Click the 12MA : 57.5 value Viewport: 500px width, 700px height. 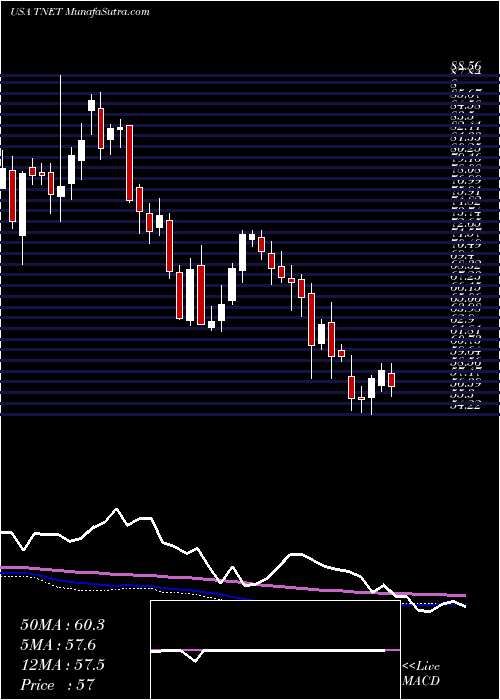pos(62,665)
